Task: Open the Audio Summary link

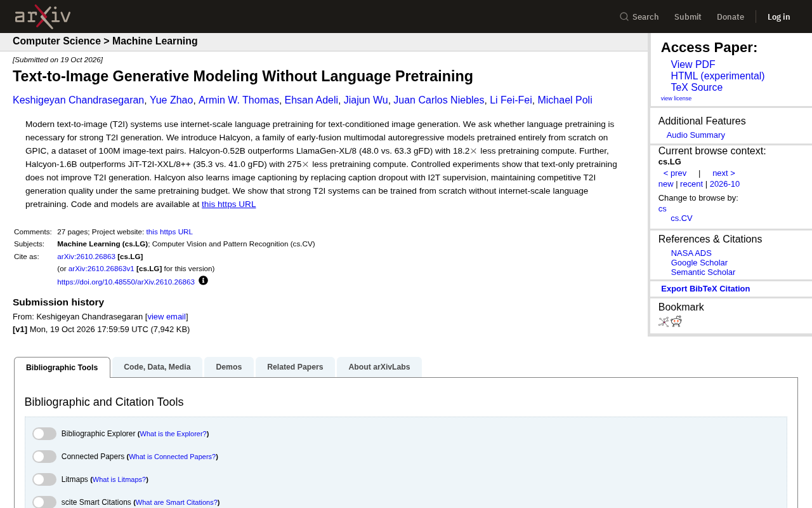Action: [x=695, y=135]
